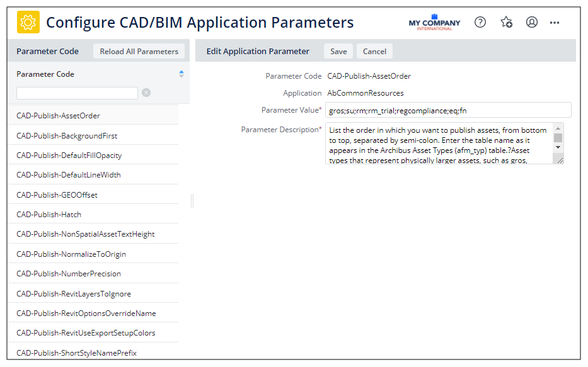Click the Parameter Code panel title on the left
The width and height of the screenshot is (588, 367).
48,52
